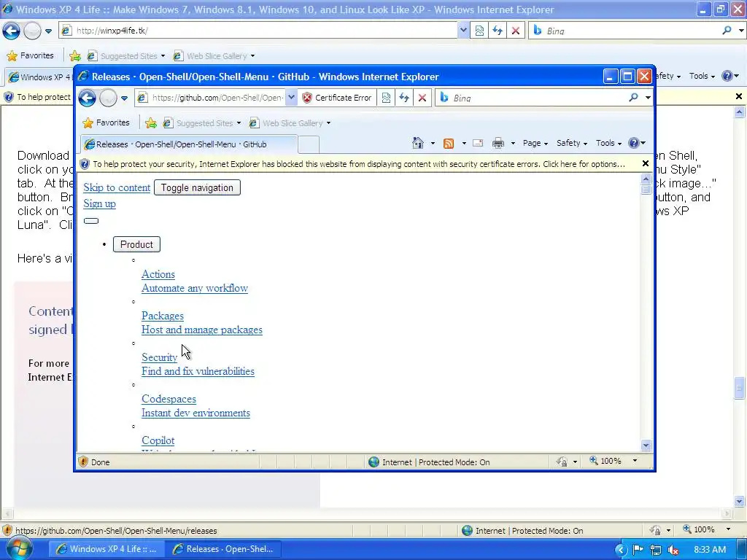Switch to Windows XP 4 Life taskbar button
The height and width of the screenshot is (560, 747).
pos(107,549)
